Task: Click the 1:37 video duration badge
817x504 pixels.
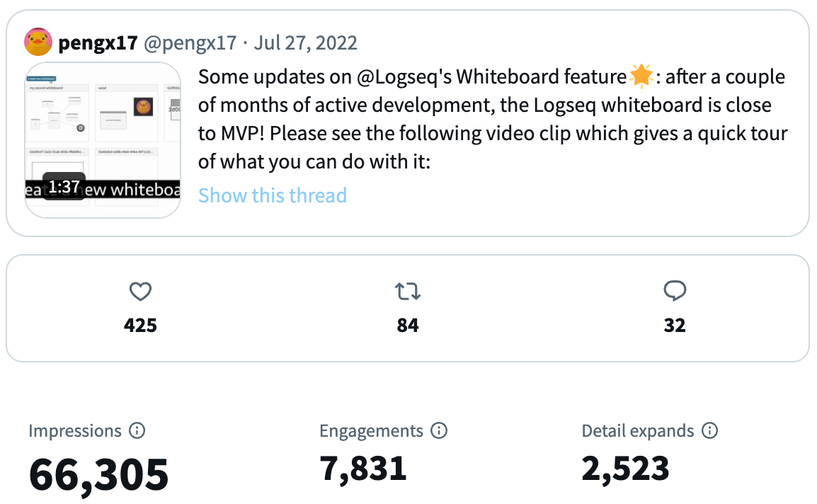Action: [x=64, y=186]
